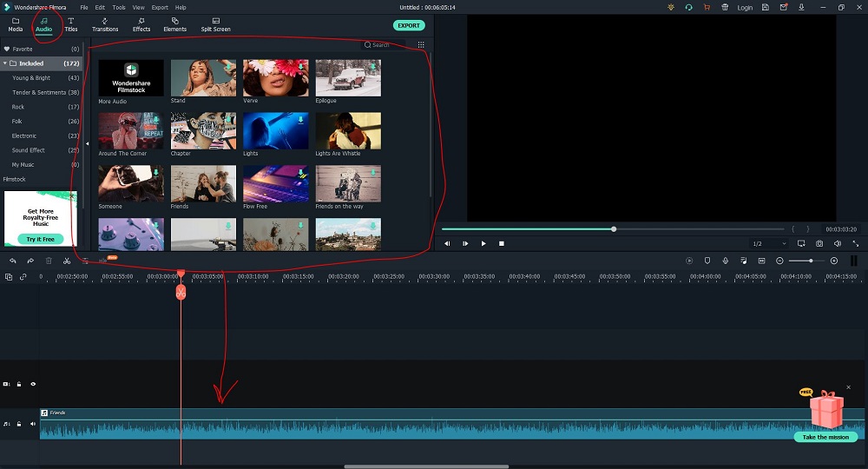
Task: Select the My Music category
Action: (41, 164)
